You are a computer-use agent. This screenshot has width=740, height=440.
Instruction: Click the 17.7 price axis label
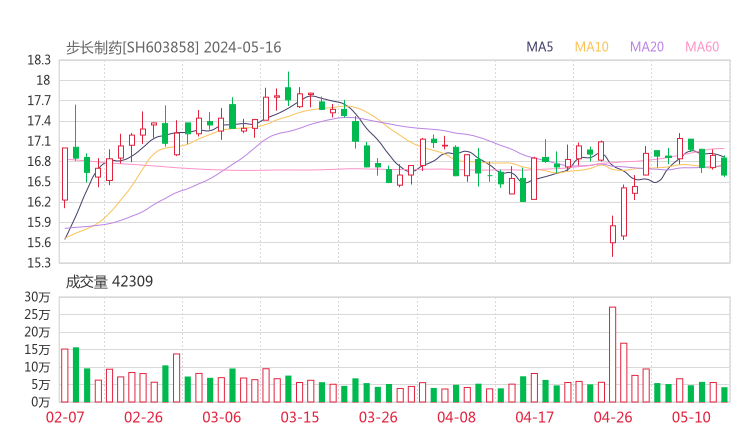coord(39,101)
